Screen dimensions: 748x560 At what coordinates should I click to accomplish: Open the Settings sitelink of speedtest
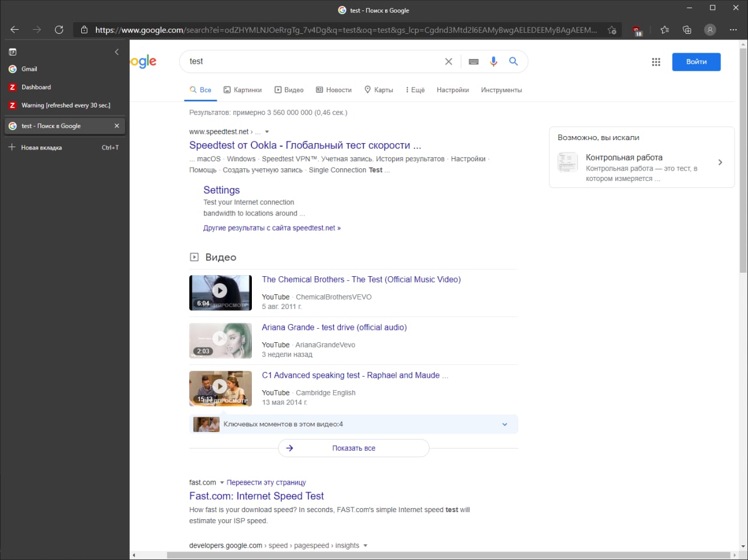(x=221, y=190)
